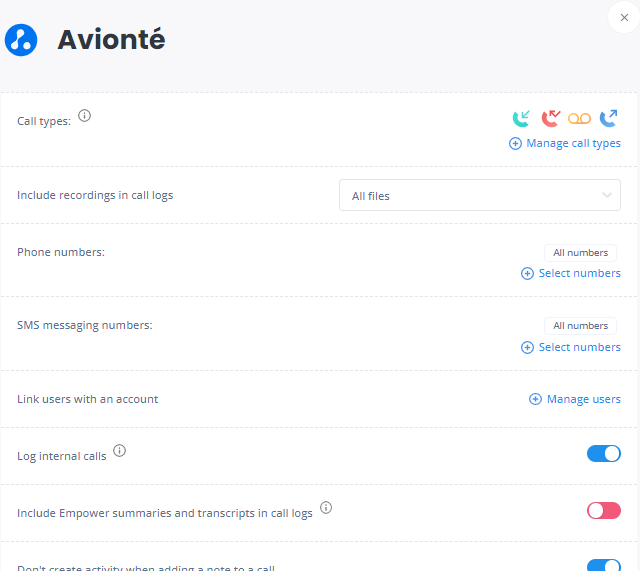The image size is (640, 571).
Task: Toggle Don't create activity when adding note
Action: 603,565
